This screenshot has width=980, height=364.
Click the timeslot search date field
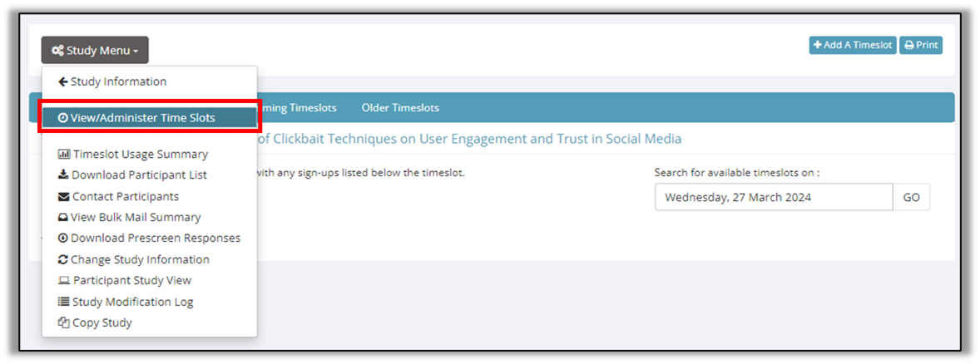pyautogui.click(x=773, y=198)
